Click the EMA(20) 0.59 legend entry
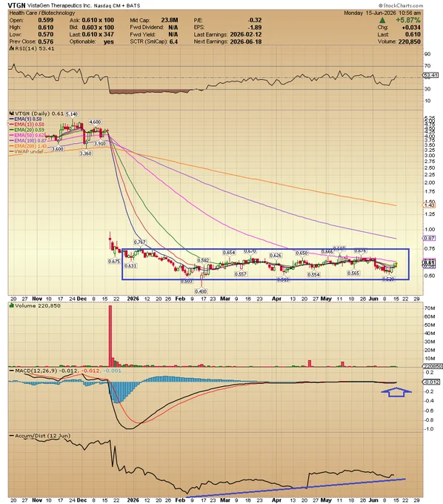This screenshot has height=504, width=443. (27, 130)
